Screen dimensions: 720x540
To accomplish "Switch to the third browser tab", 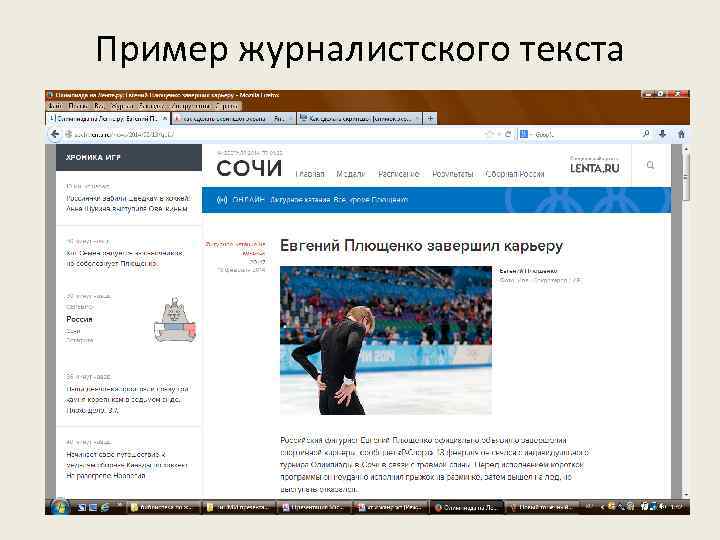I will tap(359, 118).
